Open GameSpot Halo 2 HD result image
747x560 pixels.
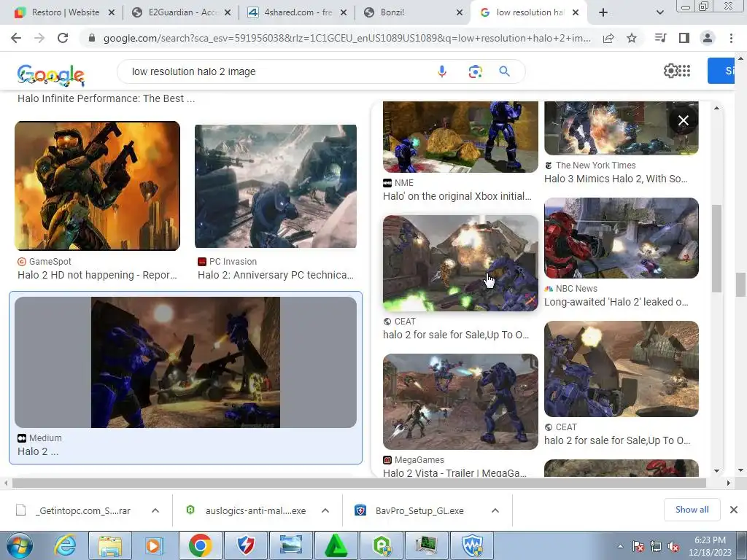(x=97, y=186)
